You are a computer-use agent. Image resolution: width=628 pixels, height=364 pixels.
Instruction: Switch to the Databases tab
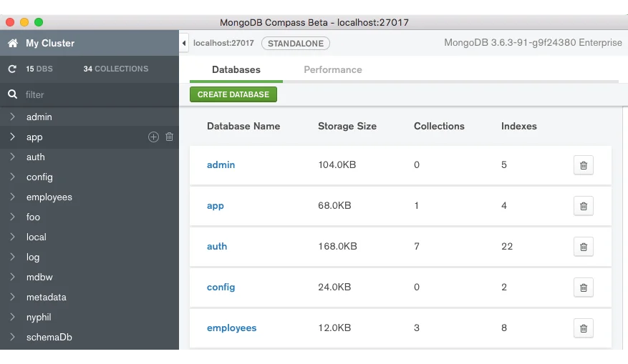coord(236,69)
